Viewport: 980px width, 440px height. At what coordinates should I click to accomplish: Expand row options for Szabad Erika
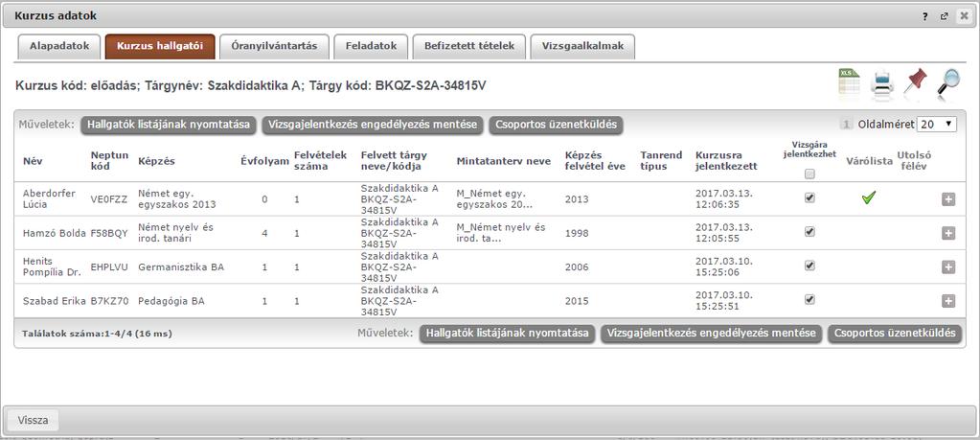click(948, 301)
